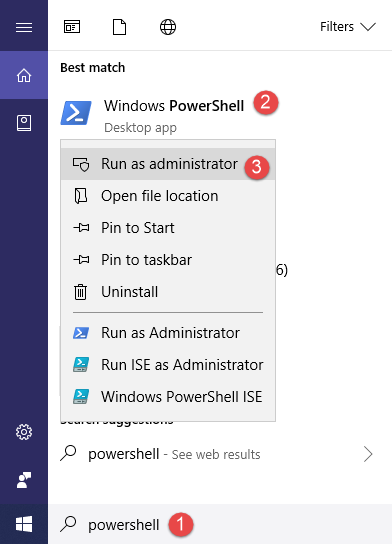Click the Feedback person icon
392x544 pixels.
tap(24, 480)
